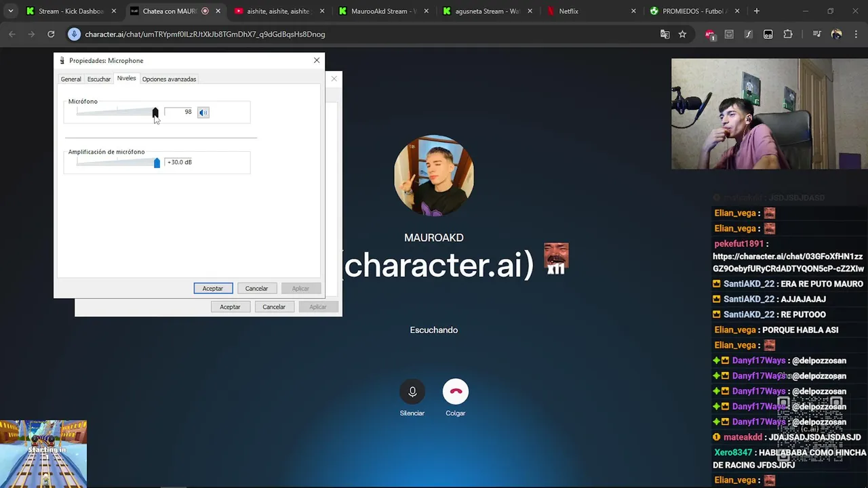Screen dimensions: 868x488
Task: Open Escuchar tab in Microphone properties
Action: (98, 79)
